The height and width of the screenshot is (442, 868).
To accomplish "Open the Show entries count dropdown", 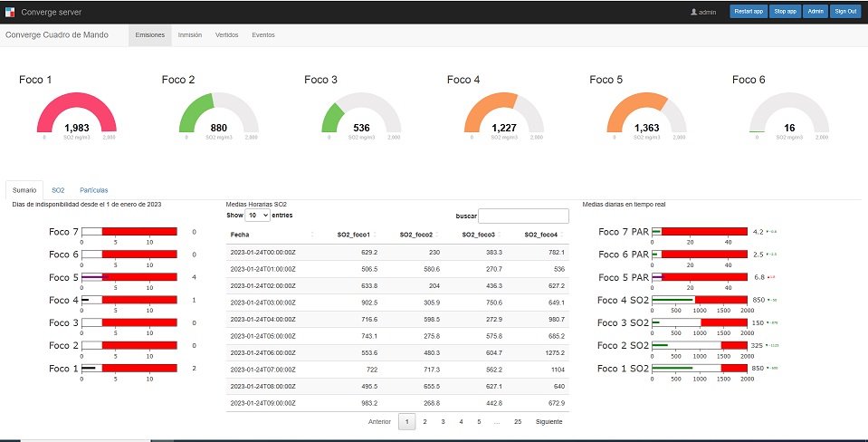I will pyautogui.click(x=257, y=216).
